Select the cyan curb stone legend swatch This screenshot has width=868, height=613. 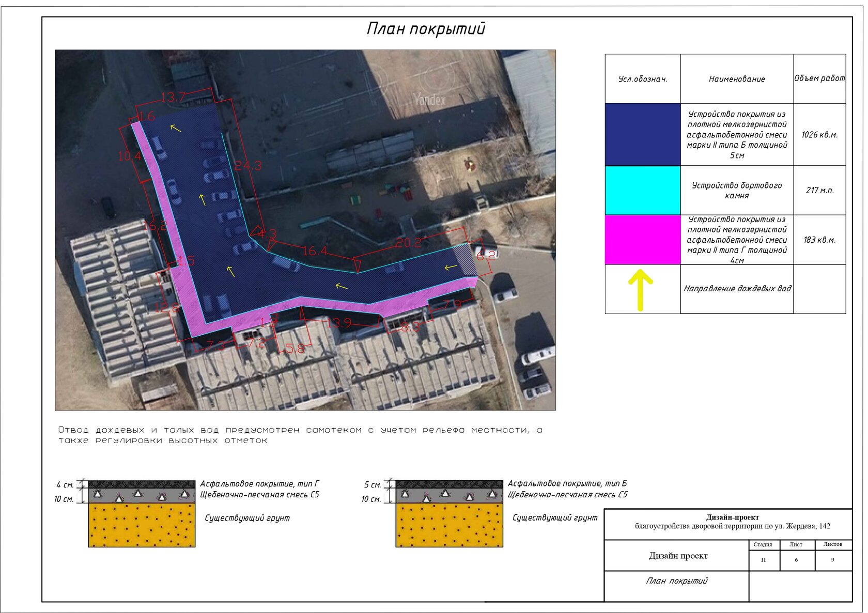[x=643, y=190]
